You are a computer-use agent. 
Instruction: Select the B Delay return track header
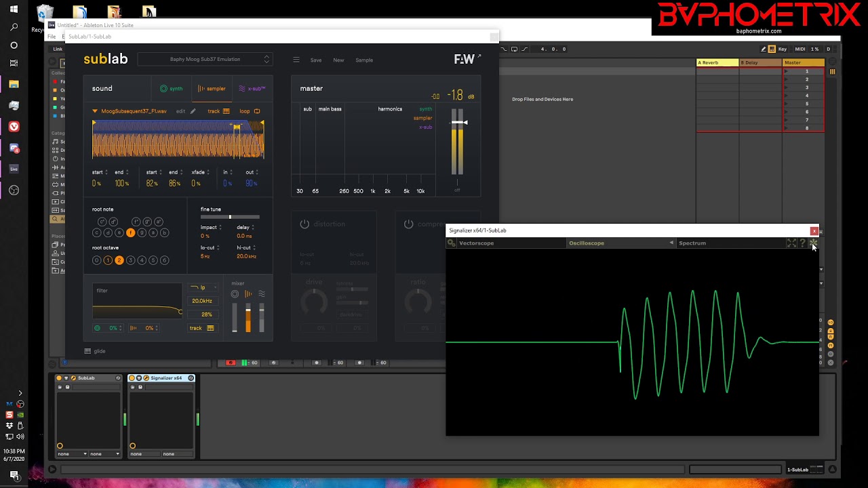[x=760, y=62]
